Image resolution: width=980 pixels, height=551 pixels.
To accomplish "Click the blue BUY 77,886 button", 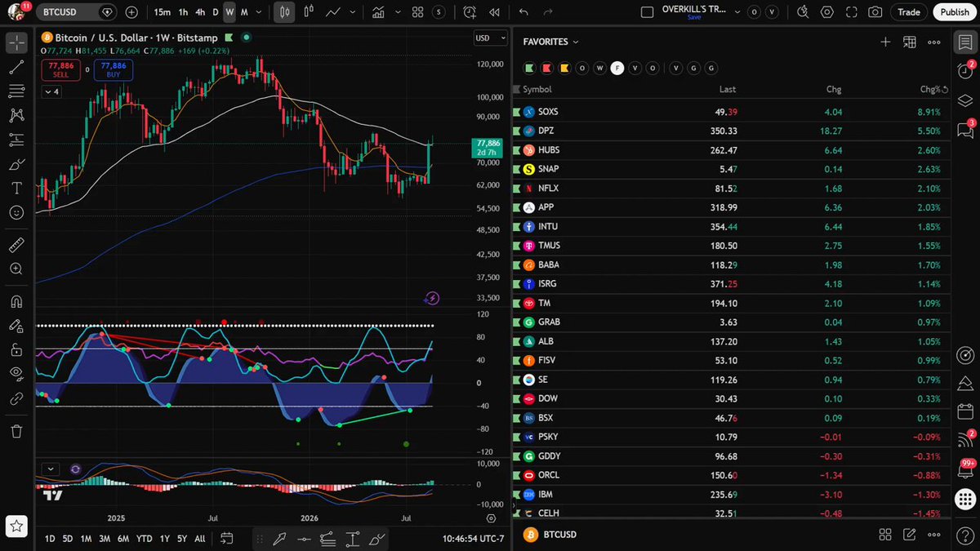I will [x=113, y=69].
